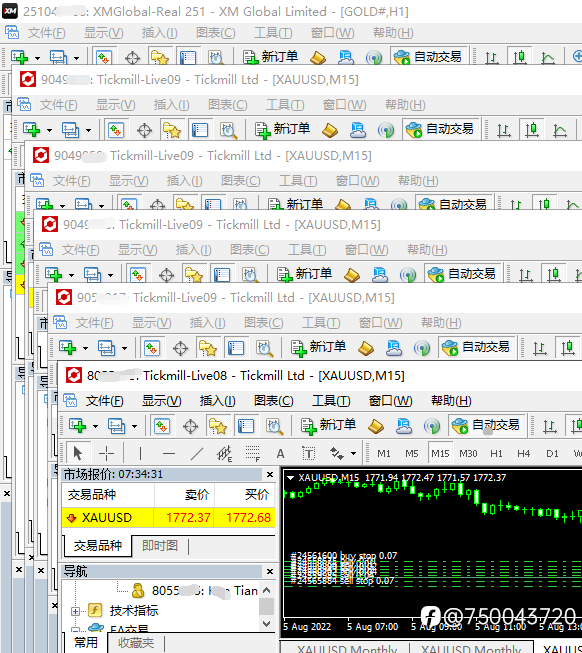Select bar chart icon in Tickmill-Live08 toolbar
Screen dimensions: 582x653
550,426
